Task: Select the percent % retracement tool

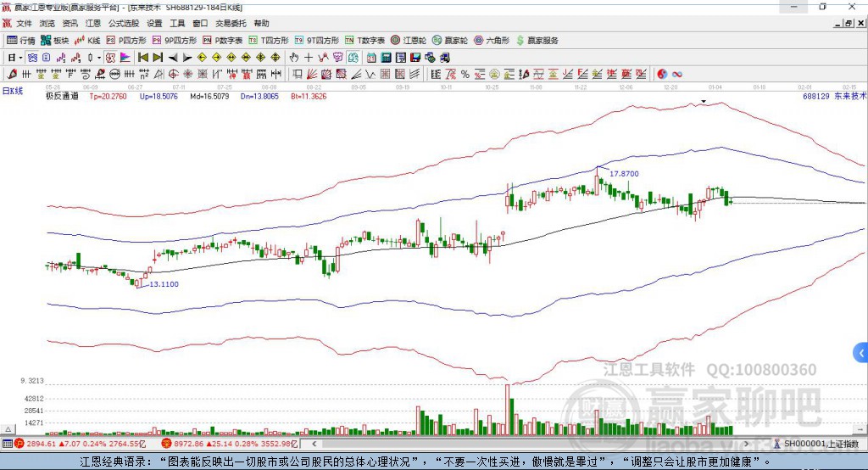Action: [465, 74]
